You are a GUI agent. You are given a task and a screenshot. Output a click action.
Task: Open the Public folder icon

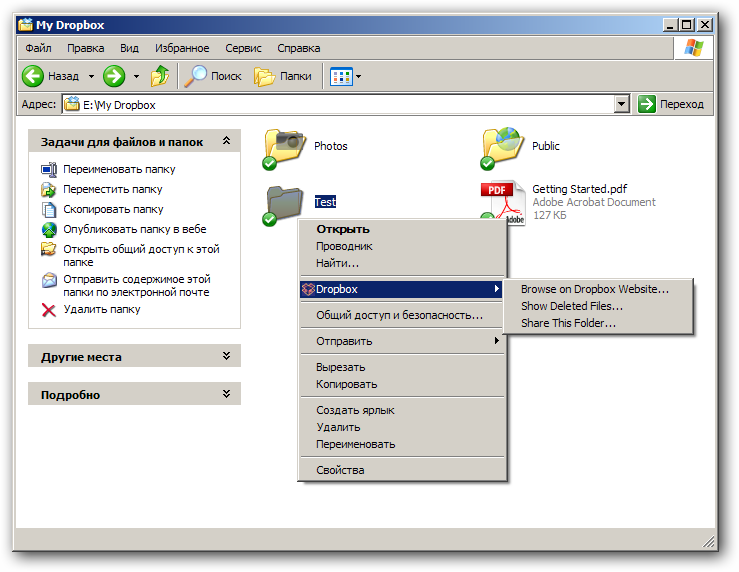502,148
